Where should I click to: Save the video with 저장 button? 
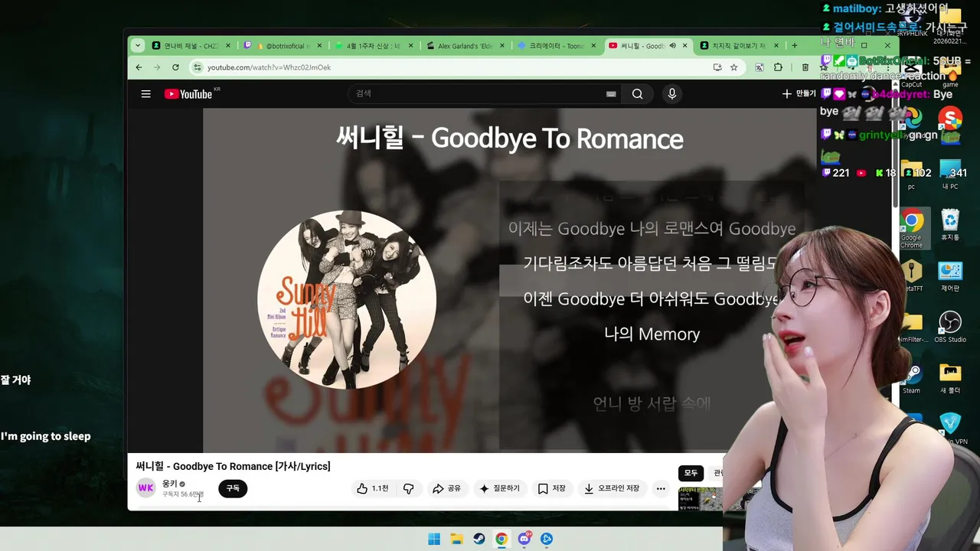[551, 488]
